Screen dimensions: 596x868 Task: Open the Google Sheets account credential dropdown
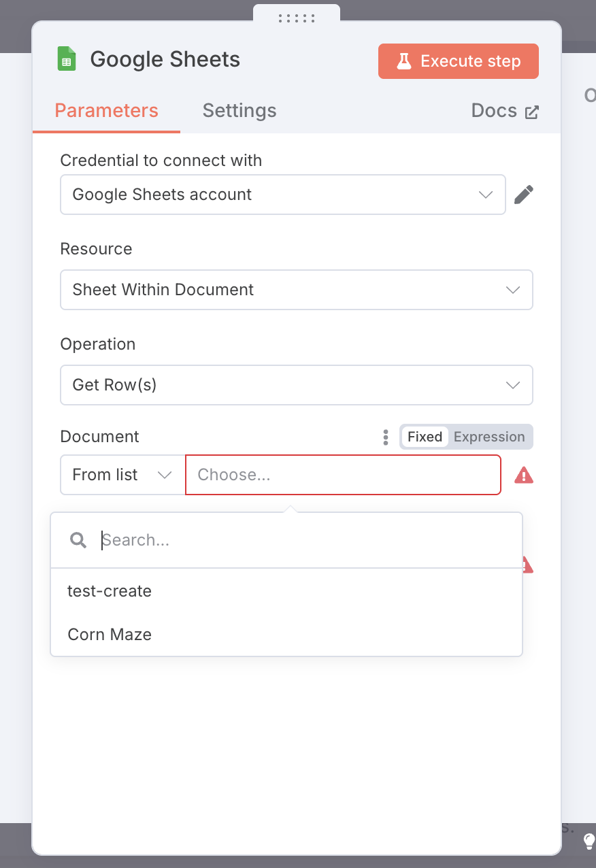click(283, 195)
